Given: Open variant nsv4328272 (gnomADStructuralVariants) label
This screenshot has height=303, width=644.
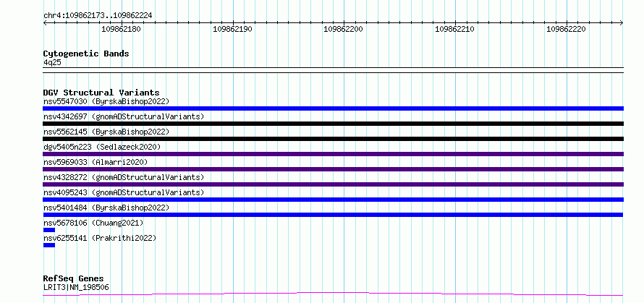Looking at the screenshot, I should 124,177.
